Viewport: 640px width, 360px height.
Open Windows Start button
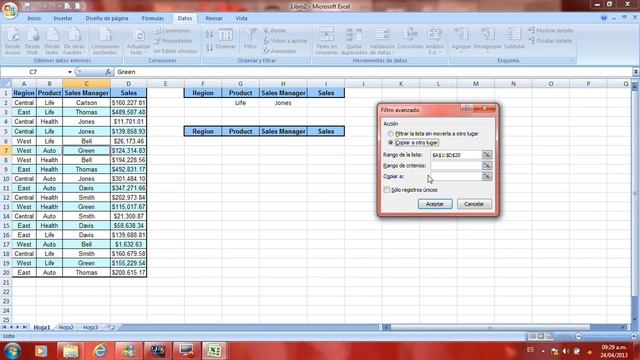coord(12,351)
